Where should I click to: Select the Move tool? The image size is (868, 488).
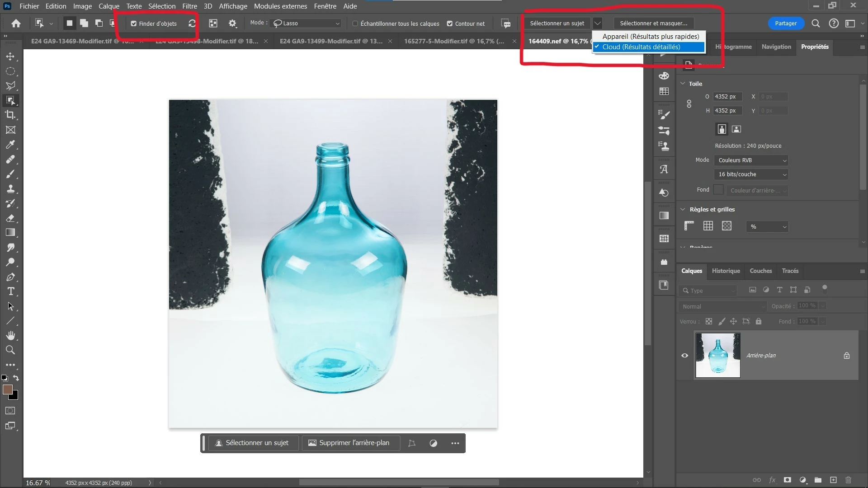coord(10,56)
